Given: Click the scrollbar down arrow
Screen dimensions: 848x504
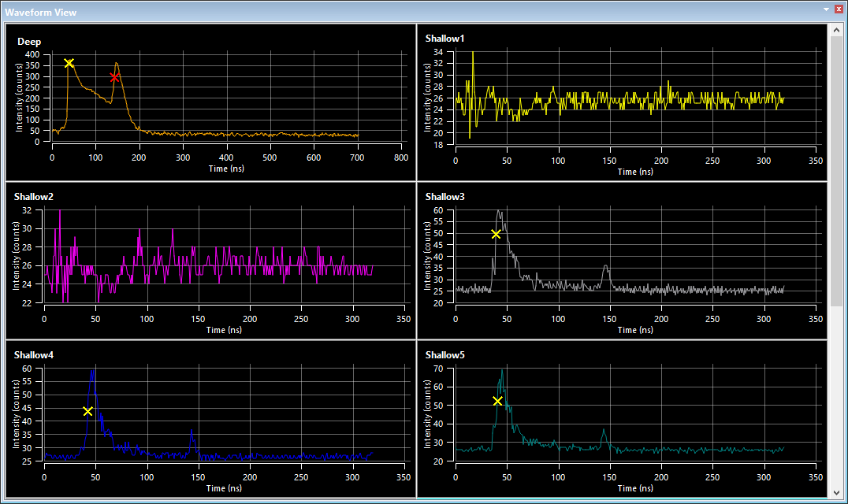Looking at the screenshot, I should tap(837, 492).
